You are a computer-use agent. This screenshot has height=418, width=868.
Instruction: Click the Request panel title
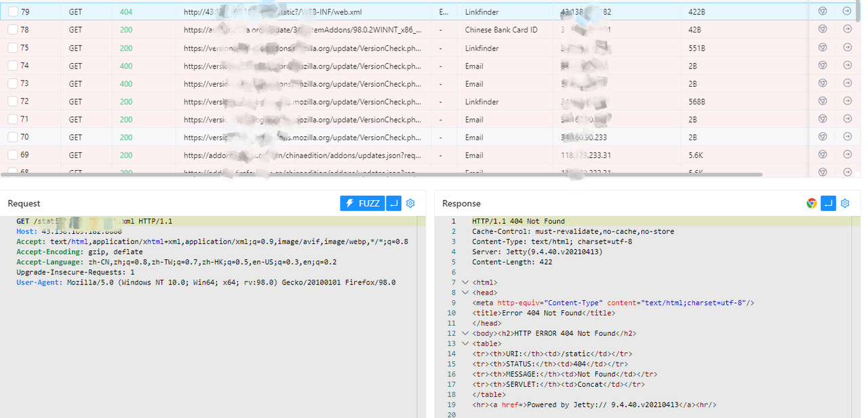point(24,203)
